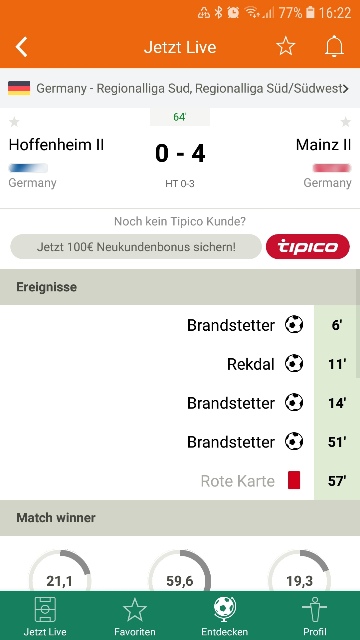Open Jetzt Live tab

click(45, 616)
